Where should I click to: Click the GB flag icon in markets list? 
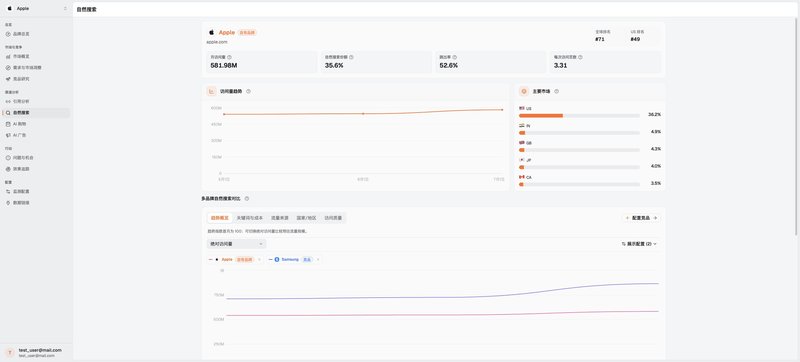click(x=521, y=143)
